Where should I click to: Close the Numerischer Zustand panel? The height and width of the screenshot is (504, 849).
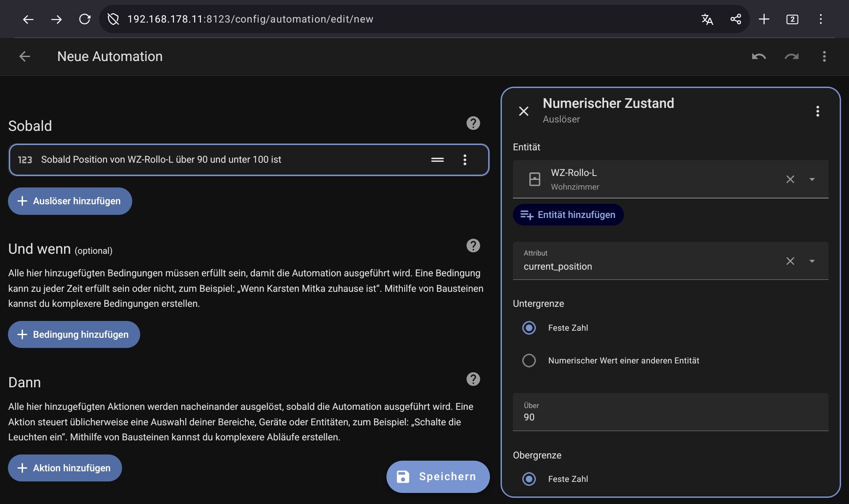click(524, 111)
